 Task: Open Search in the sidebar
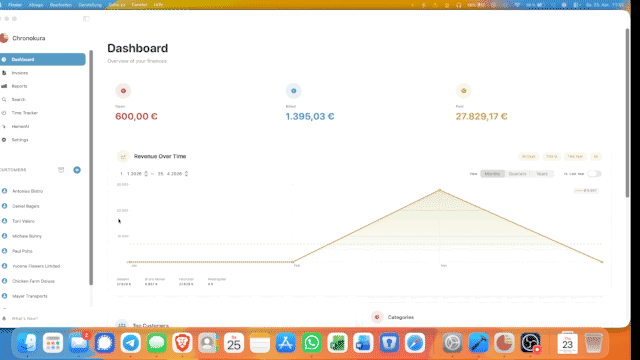pos(18,100)
